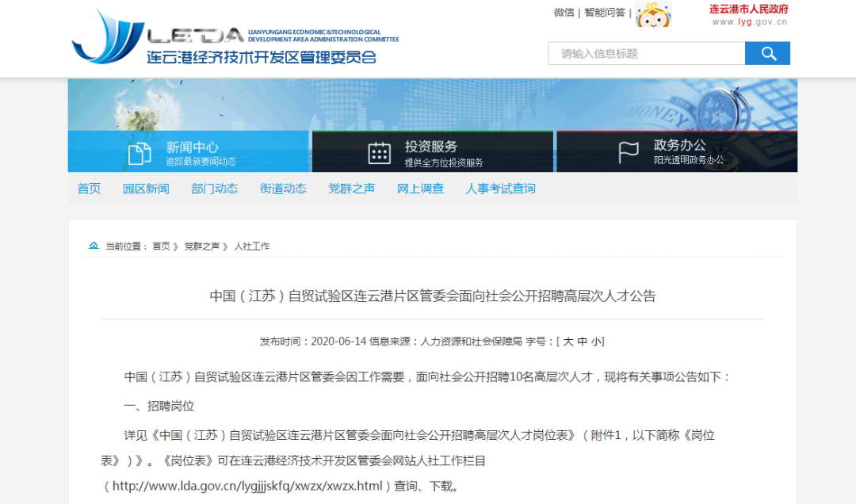The height and width of the screenshot is (504, 856).
Task: Open 人事考试查询 menu item
Action: pos(501,189)
